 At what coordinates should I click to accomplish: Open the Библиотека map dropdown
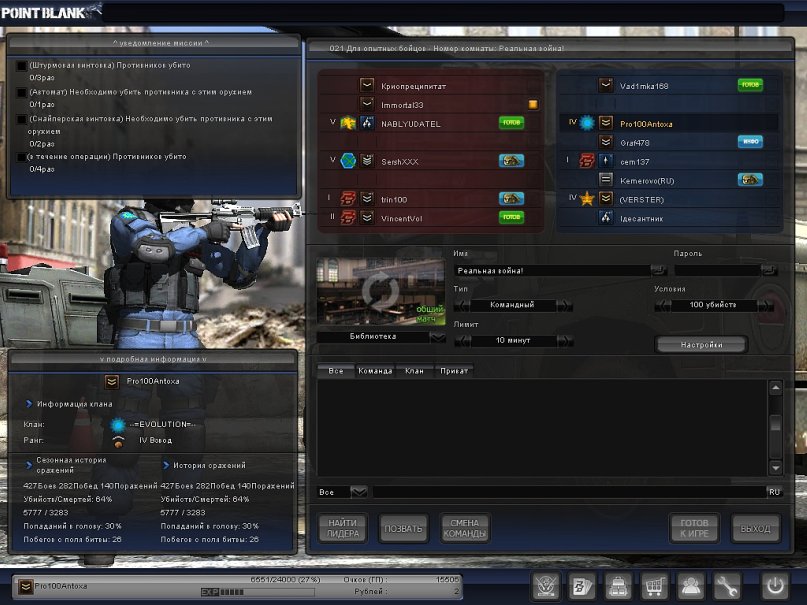[x=437, y=338]
